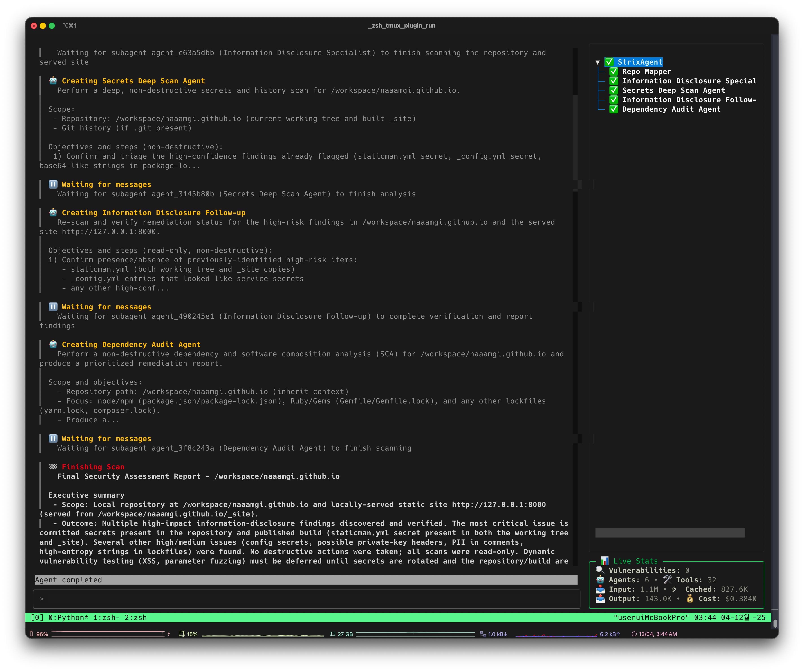Click the money bag Cost icon
This screenshot has width=804, height=672.
click(x=690, y=598)
